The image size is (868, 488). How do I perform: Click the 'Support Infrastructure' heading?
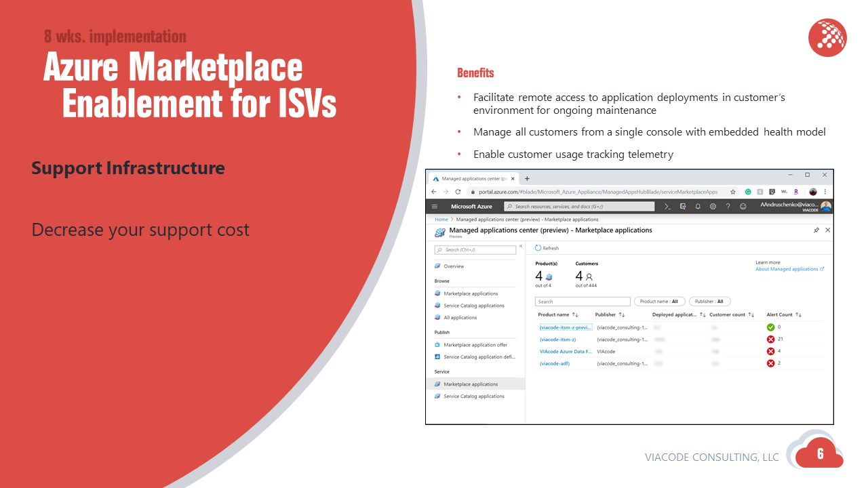128,168
